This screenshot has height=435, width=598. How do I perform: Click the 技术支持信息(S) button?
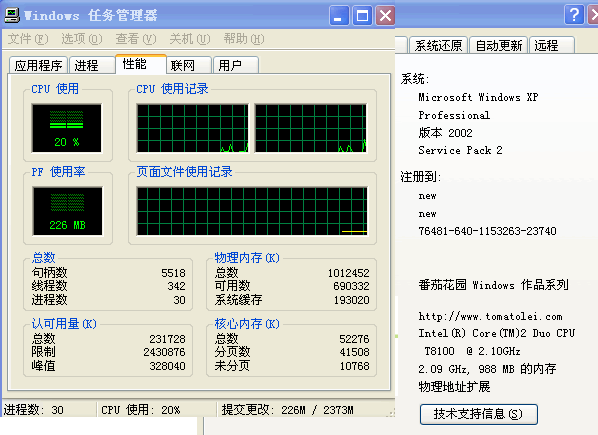[479, 414]
